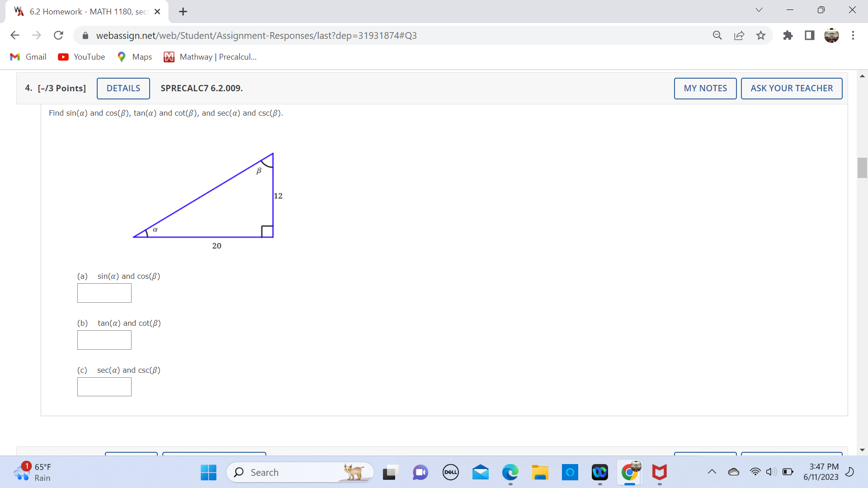Viewport: 868px width, 488px height.
Task: Open Chrome's three-dot menu
Action: click(x=854, y=35)
